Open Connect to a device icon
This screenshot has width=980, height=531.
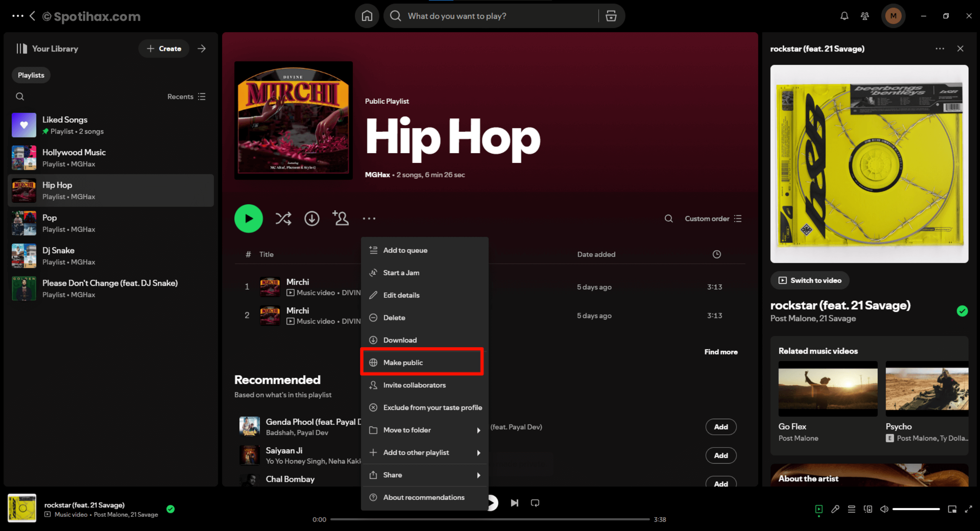coord(868,509)
